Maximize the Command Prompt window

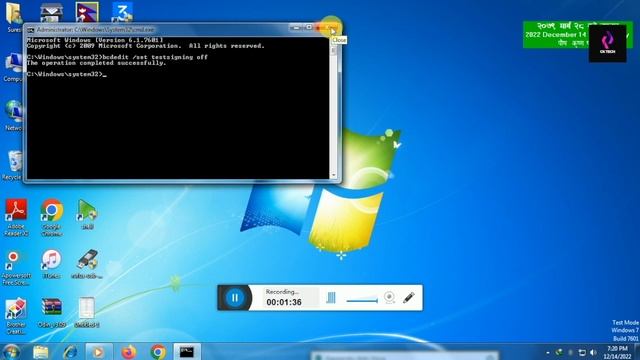pos(309,28)
